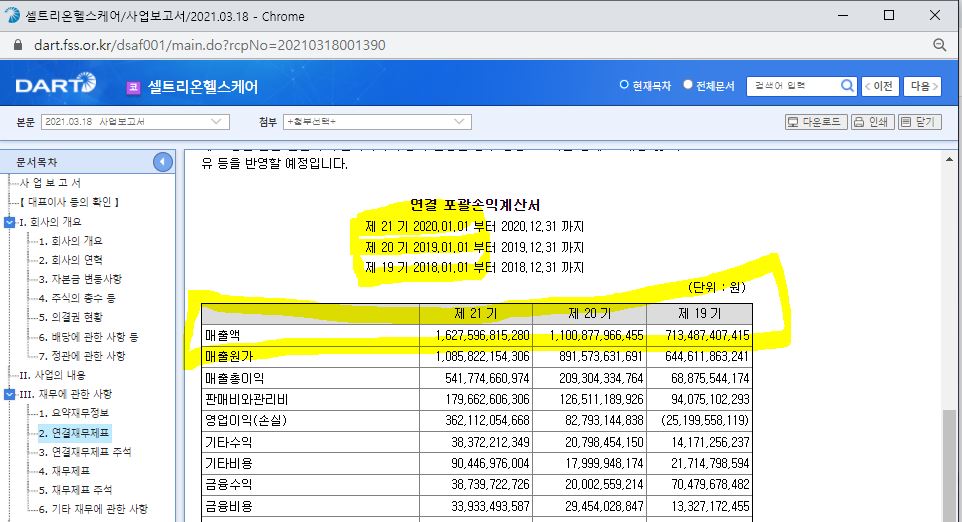Click the DART logo
This screenshot has height=522, width=962.
[x=56, y=84]
